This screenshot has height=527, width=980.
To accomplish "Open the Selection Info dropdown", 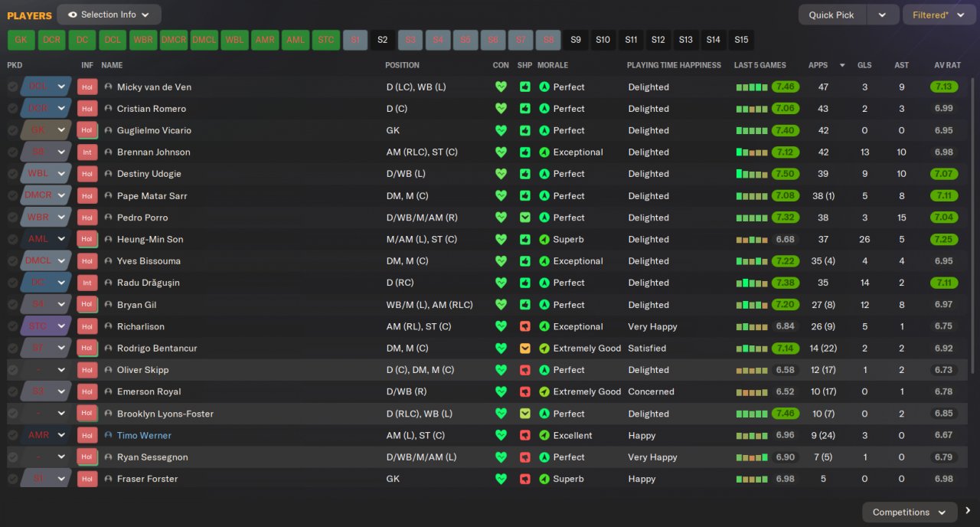I will click(109, 15).
